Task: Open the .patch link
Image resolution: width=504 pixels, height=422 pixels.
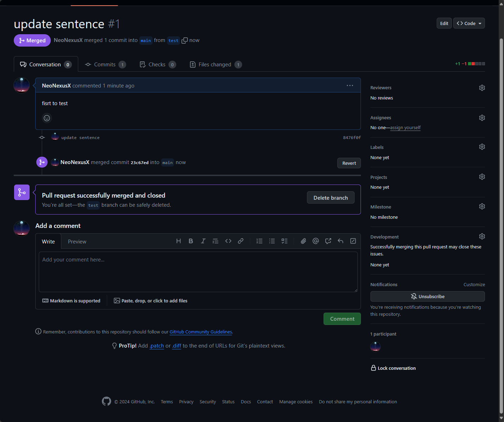Action: 156,346
